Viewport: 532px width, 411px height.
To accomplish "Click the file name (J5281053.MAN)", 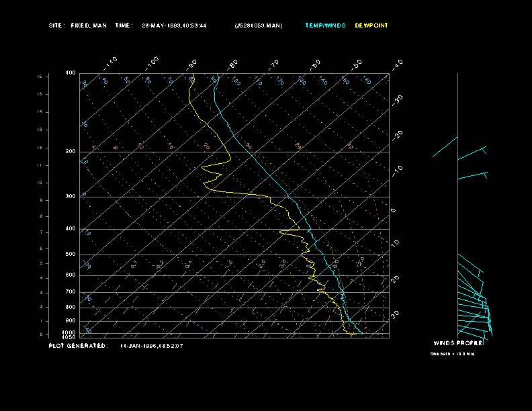I will [x=259, y=26].
